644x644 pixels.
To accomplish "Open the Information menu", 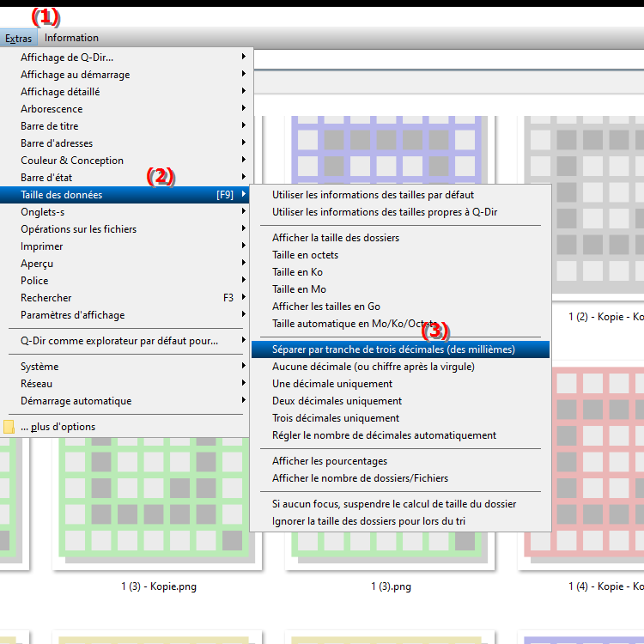I will pyautogui.click(x=71, y=38).
